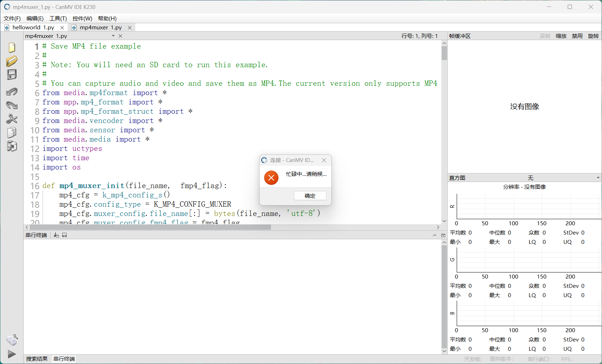Open the histogram color space dropdown
This screenshot has height=364, width=602.
click(x=598, y=178)
